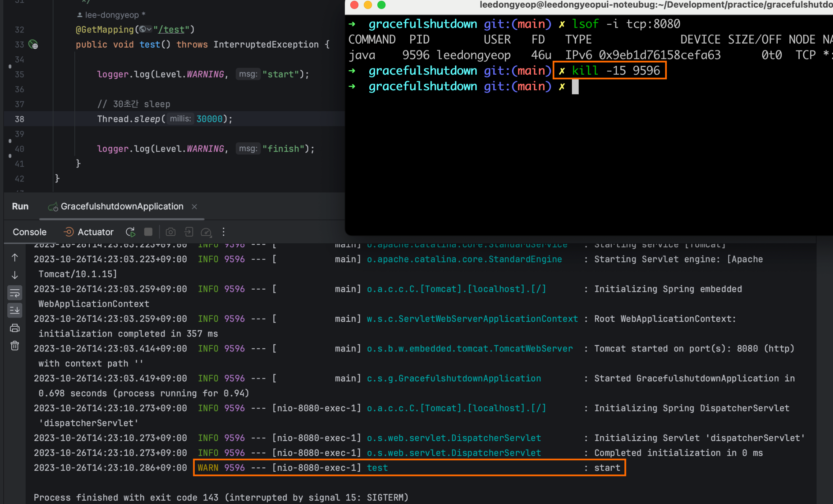Select the GracefulshutdownApplication run tab
The height and width of the screenshot is (504, 833).
[122, 206]
